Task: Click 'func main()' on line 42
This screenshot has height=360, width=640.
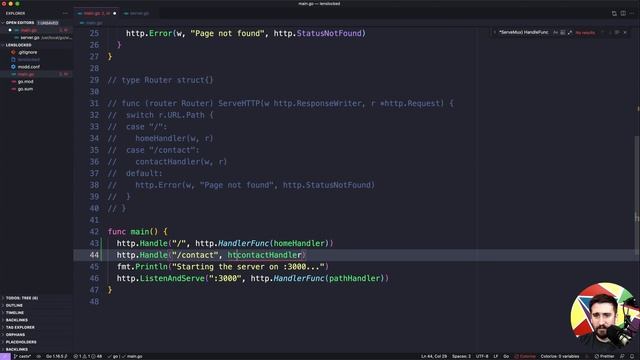Action: coord(133,232)
